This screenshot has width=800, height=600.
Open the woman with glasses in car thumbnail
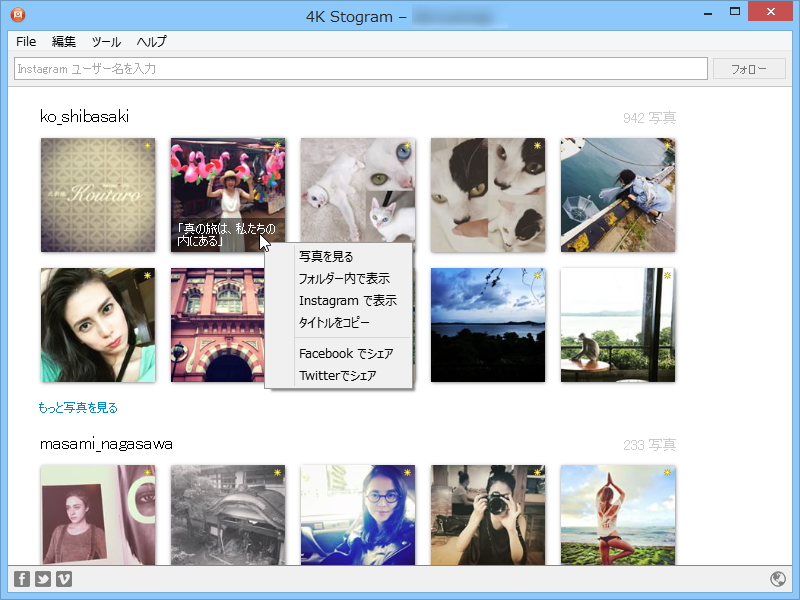(358, 515)
